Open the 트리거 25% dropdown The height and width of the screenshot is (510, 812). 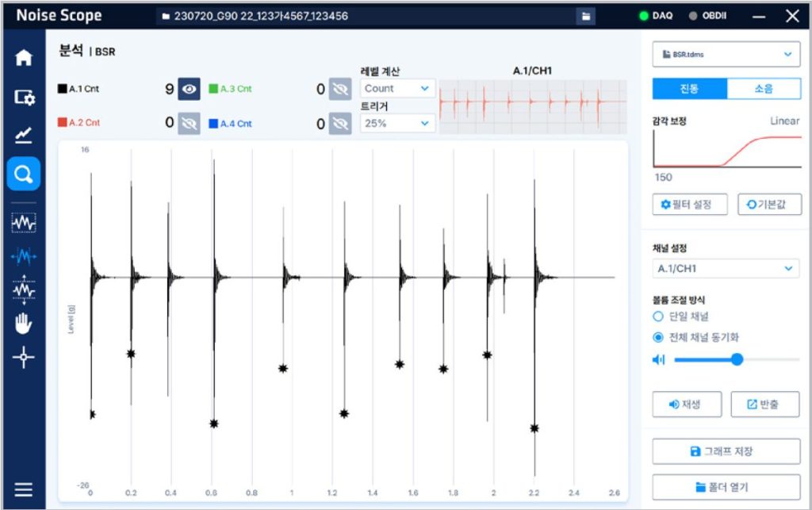click(x=397, y=124)
